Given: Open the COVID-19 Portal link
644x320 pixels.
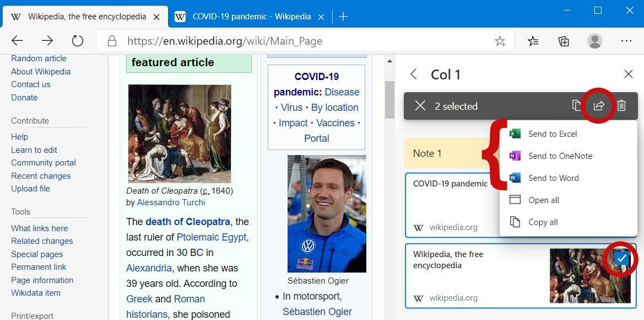Looking at the screenshot, I should (x=317, y=138).
